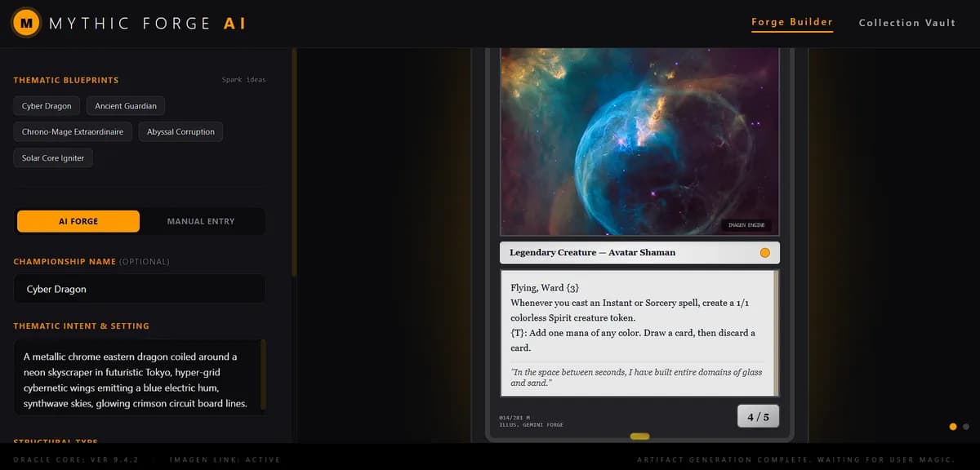Click the Artifact Generation Complete status message

796,459
